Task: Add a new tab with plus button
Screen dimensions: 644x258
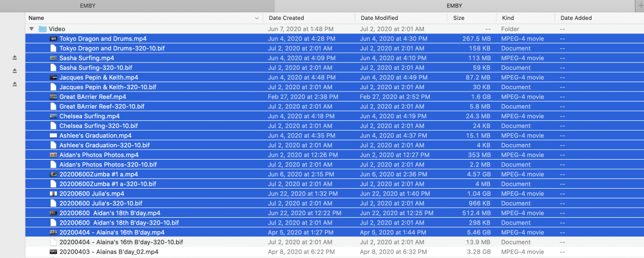Action: [x=639, y=5]
